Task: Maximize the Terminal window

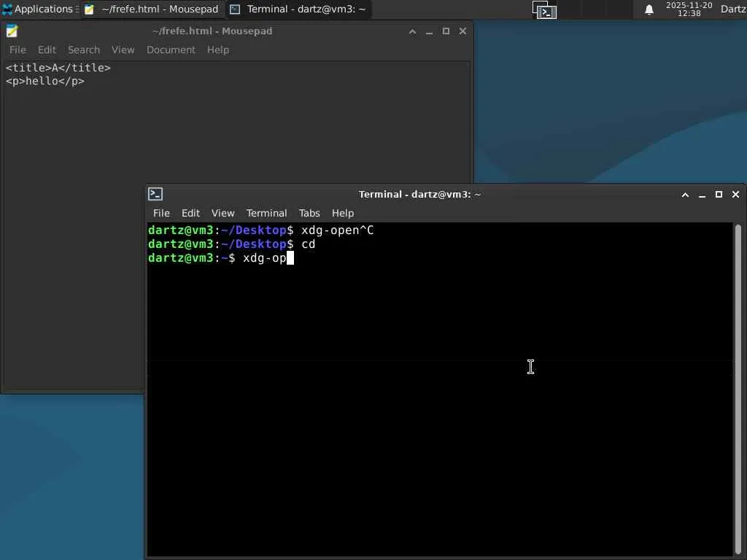Action: coord(719,195)
